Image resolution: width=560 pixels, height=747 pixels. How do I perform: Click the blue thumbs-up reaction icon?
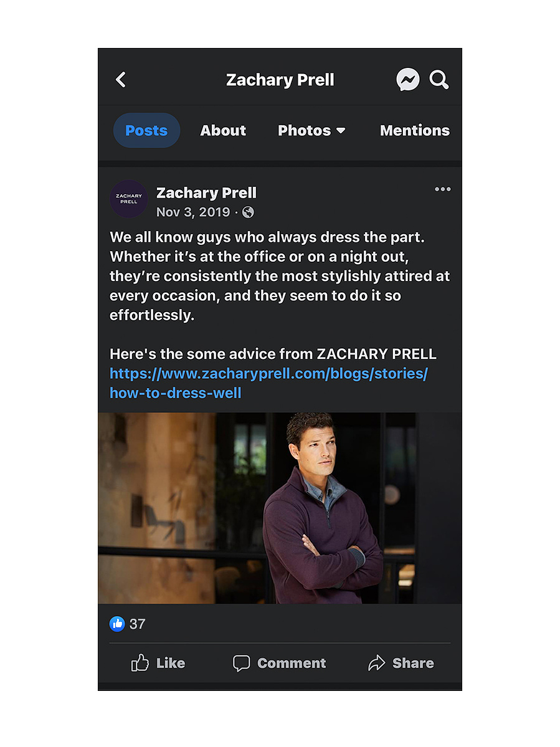click(117, 624)
